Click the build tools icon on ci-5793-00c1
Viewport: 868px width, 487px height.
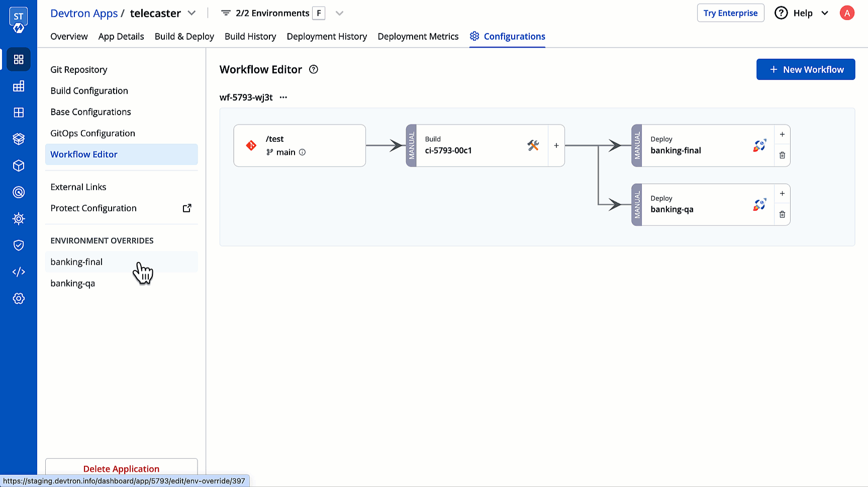coord(533,145)
